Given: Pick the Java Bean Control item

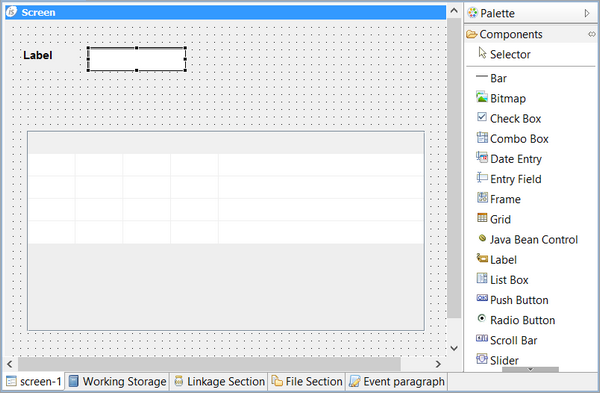Looking at the screenshot, I should [x=527, y=240].
